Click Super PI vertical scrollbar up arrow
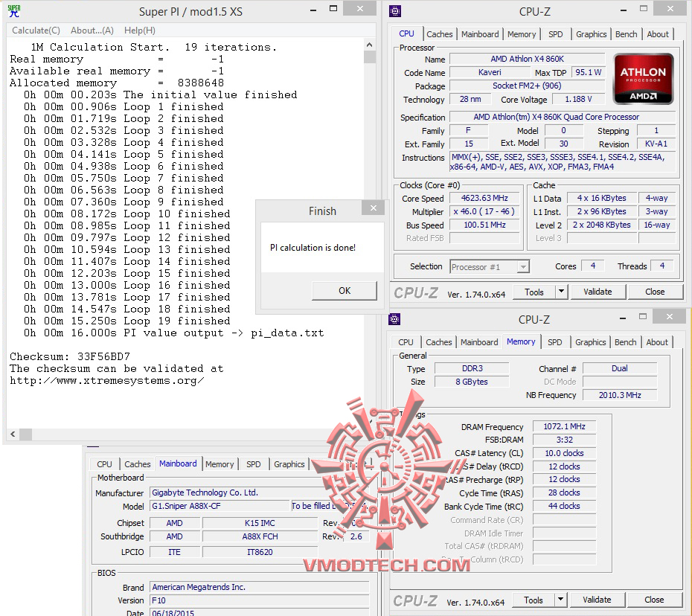 click(x=369, y=45)
